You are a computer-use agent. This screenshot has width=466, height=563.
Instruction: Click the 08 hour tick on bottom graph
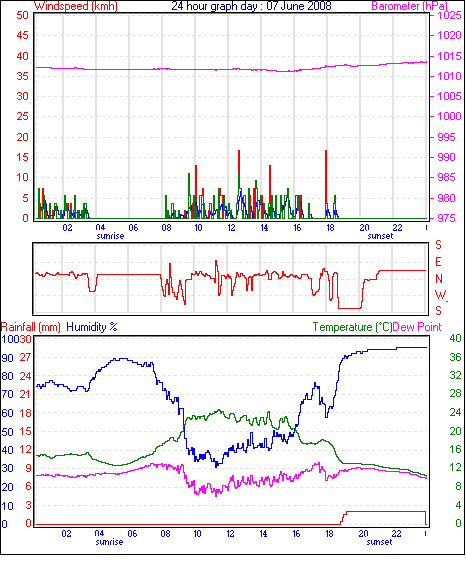165,534
